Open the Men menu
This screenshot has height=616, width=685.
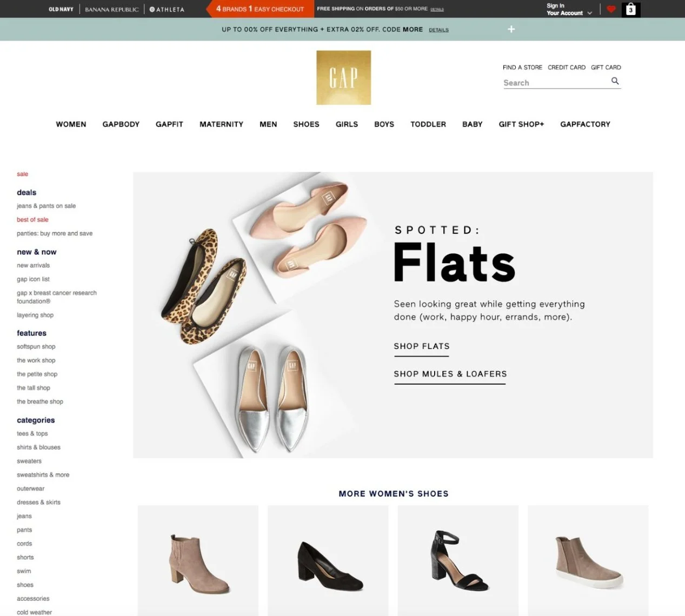click(x=268, y=124)
